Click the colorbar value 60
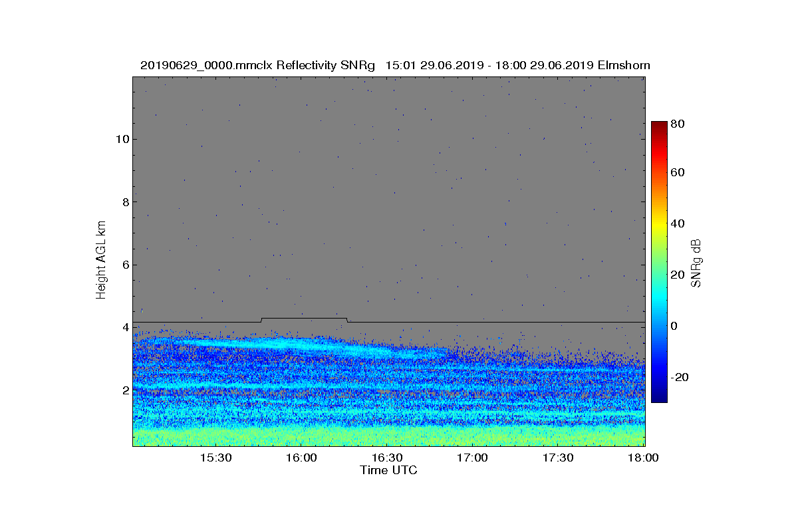This screenshot has width=798, height=532. [678, 173]
